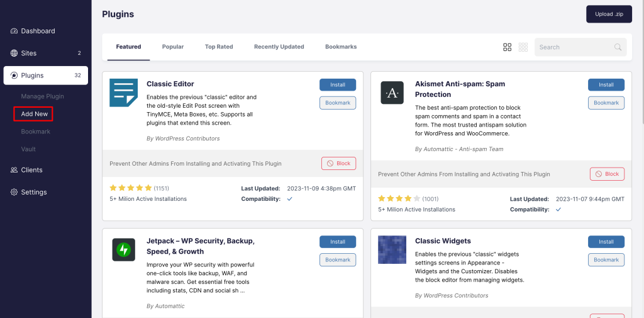The image size is (644, 318).
Task: Click the search magnifier icon
Action: 618,47
